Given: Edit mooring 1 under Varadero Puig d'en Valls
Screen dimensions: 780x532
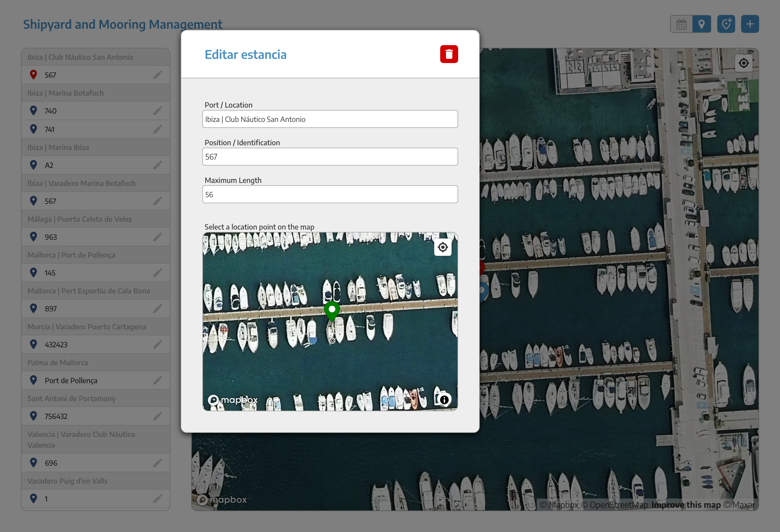Looking at the screenshot, I should point(158,499).
